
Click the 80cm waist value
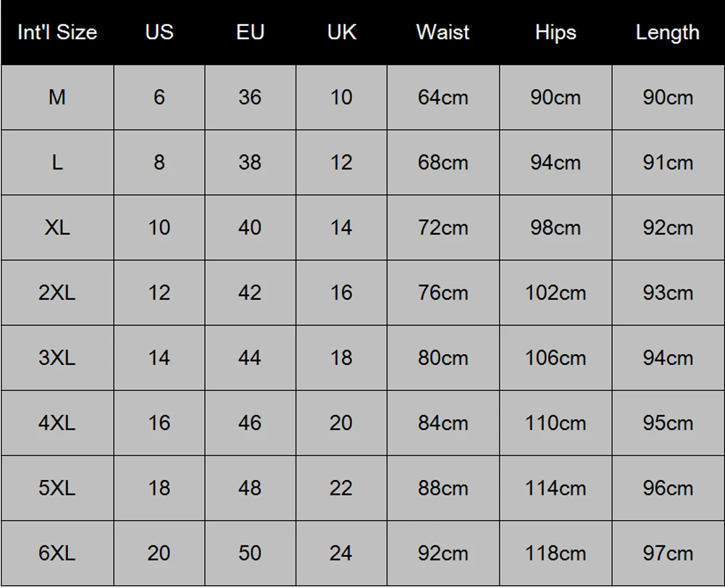[443, 358]
